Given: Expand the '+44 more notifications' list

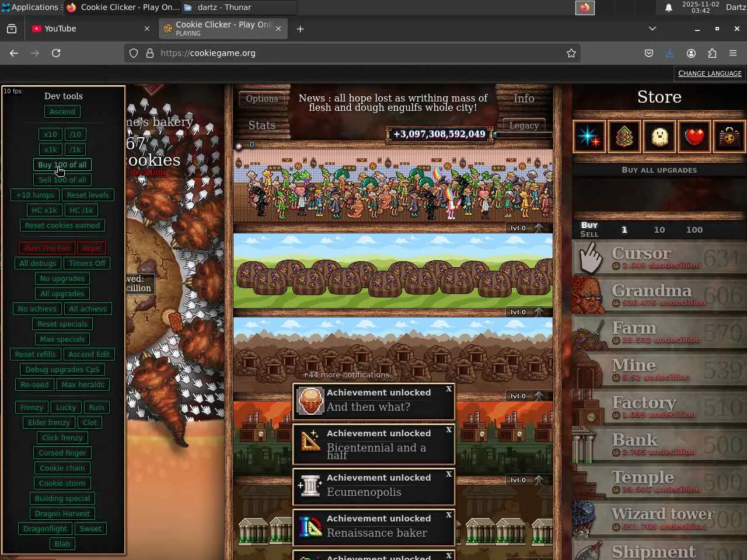Looking at the screenshot, I should [347, 375].
